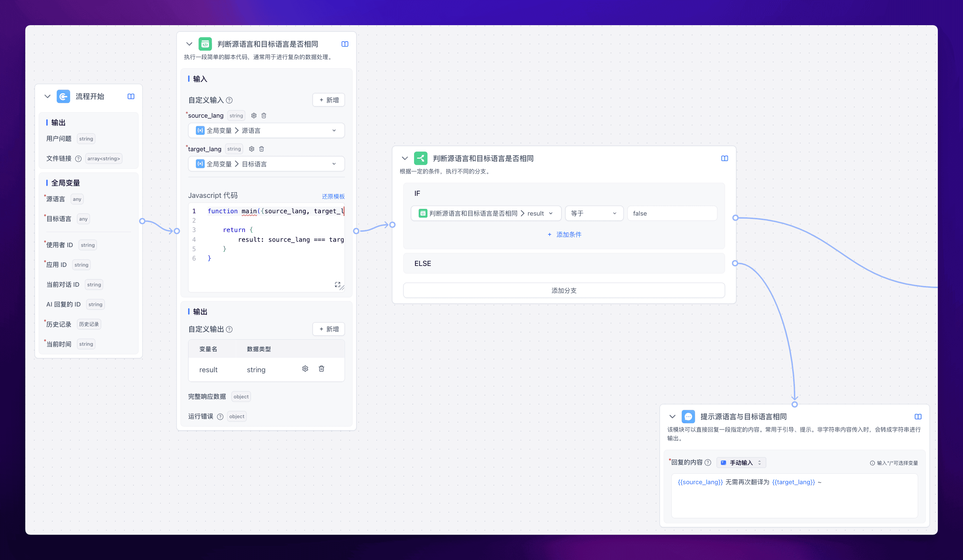Click the help icon next to 自定义输出

click(x=229, y=329)
